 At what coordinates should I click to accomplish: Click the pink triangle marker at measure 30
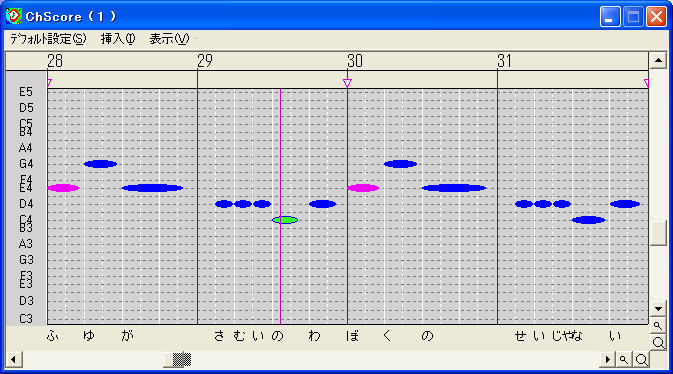[x=347, y=82]
